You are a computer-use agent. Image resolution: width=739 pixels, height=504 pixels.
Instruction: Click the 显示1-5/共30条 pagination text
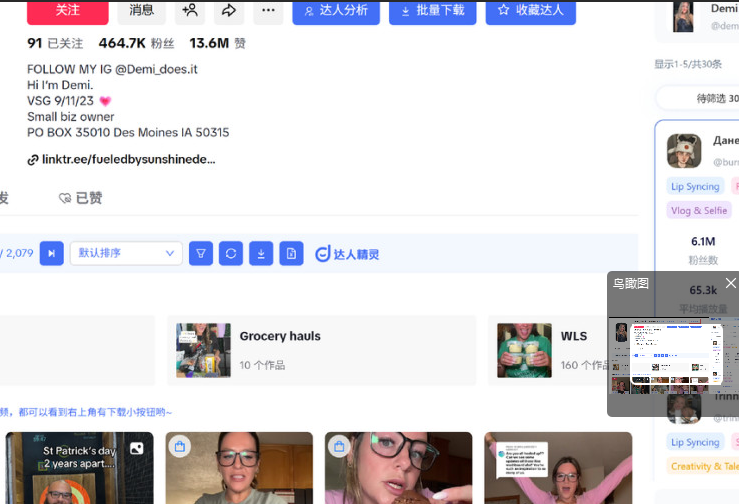[x=688, y=64]
